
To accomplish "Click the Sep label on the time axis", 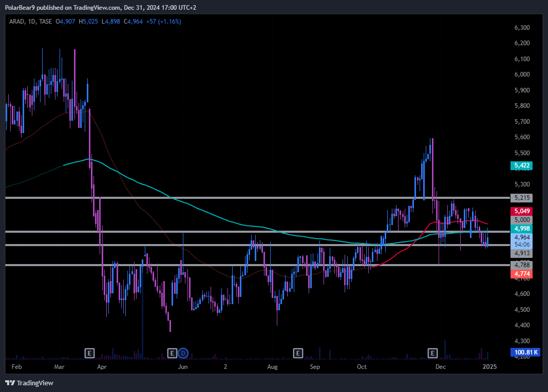I will 315,367.
